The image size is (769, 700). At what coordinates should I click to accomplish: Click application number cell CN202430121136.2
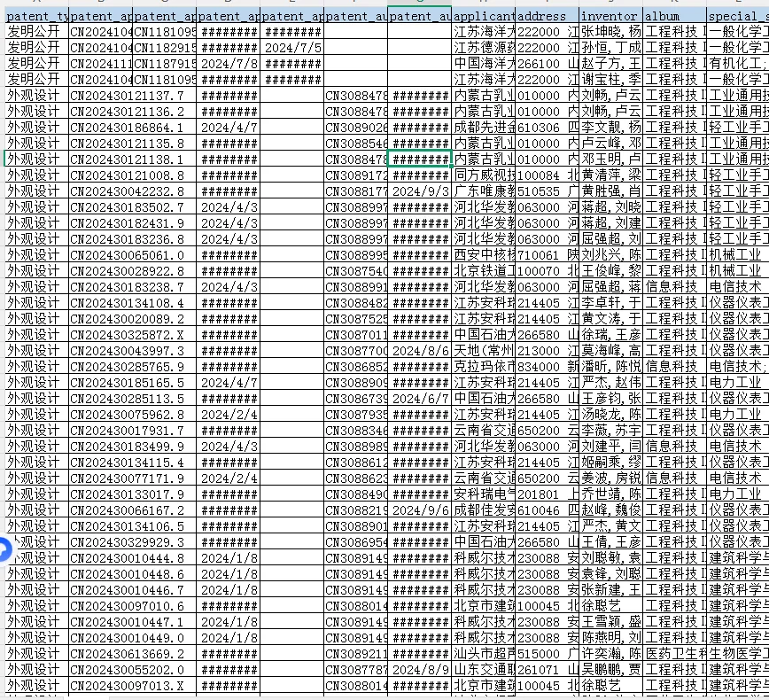click(132, 112)
